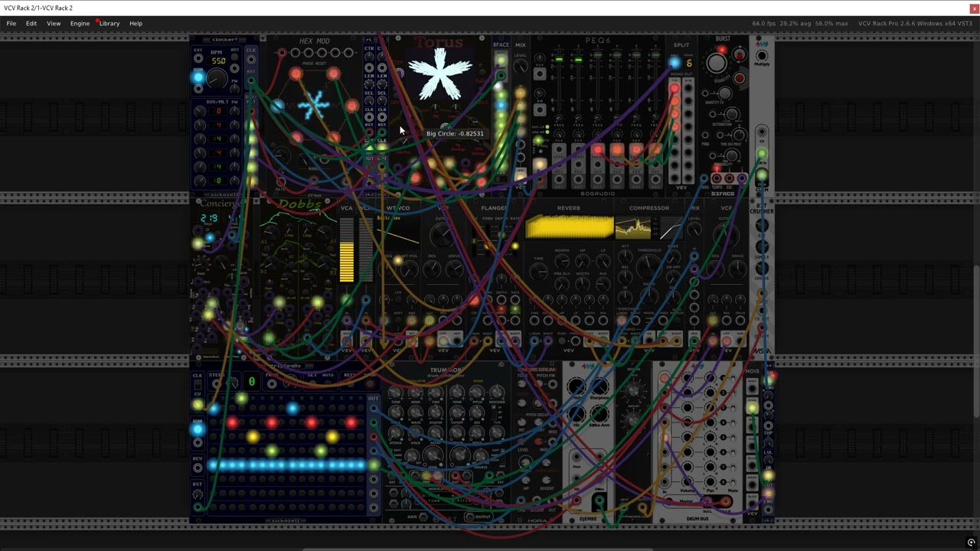Toggle the trigSeq8x RUN button

click(198, 430)
